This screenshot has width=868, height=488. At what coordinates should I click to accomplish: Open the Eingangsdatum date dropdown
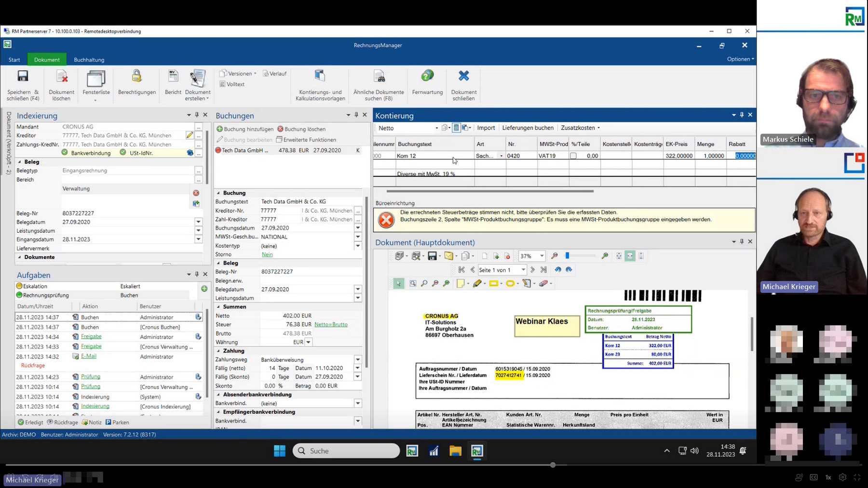click(x=198, y=239)
